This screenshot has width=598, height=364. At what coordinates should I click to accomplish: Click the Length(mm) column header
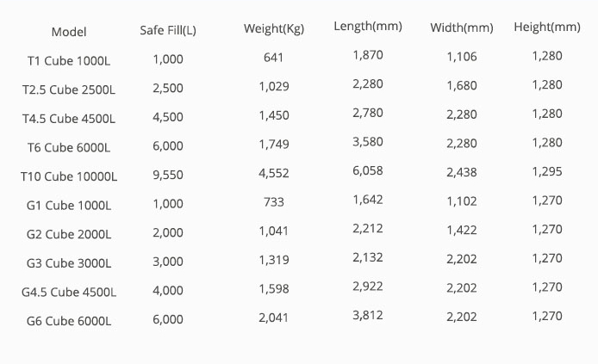click(368, 27)
